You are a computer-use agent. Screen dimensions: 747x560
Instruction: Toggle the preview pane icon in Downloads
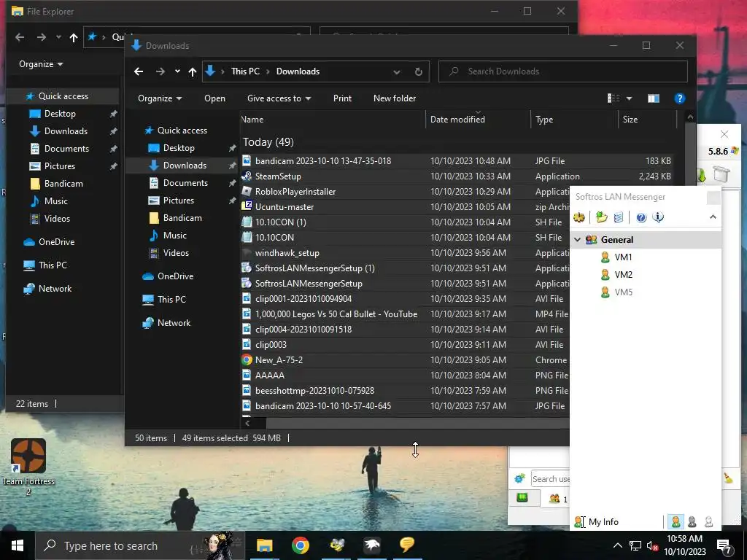coord(653,98)
